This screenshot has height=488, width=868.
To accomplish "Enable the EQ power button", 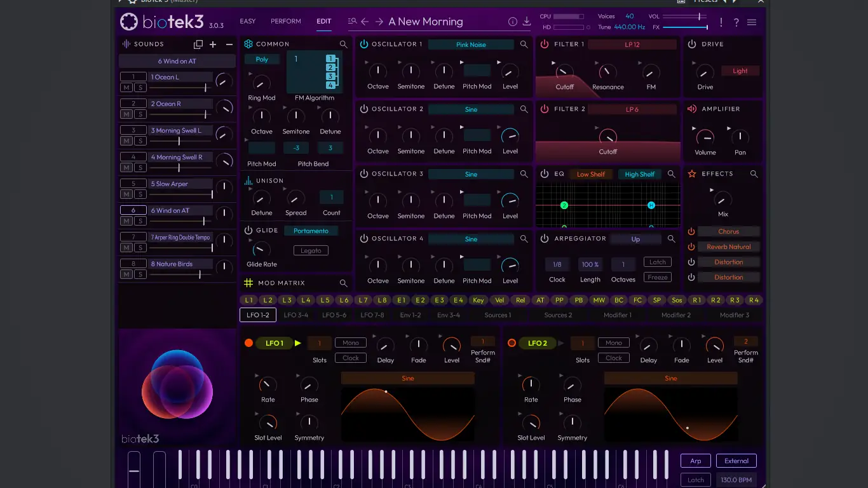I will 545,174.
